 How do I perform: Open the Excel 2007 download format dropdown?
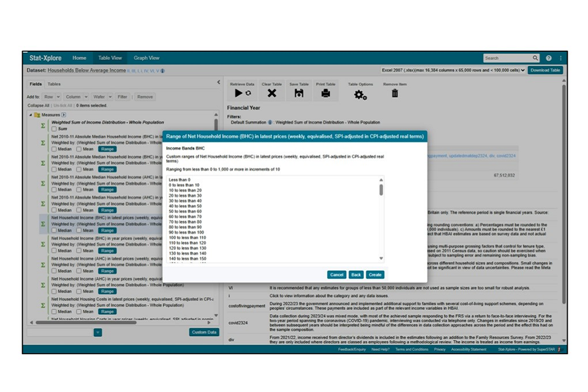pos(453,70)
